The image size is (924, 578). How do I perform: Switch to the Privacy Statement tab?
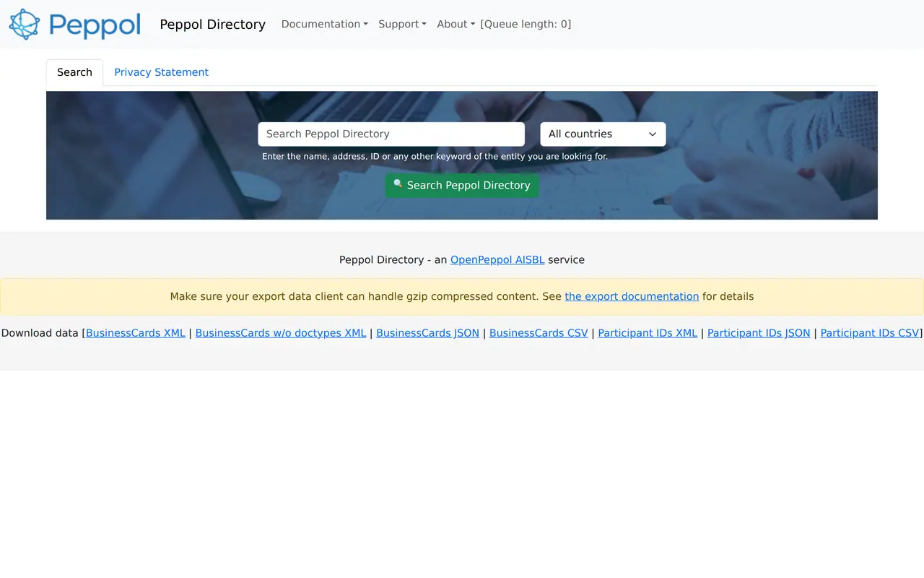coord(161,72)
